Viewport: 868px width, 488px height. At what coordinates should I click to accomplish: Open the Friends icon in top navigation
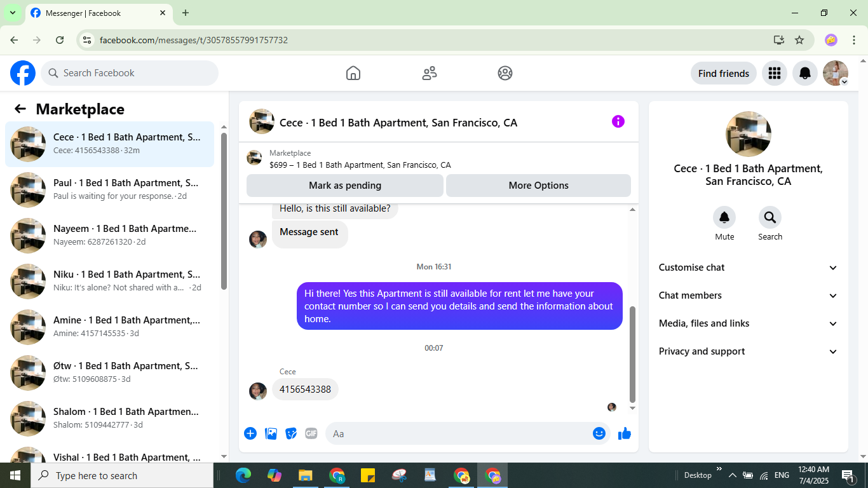430,73
